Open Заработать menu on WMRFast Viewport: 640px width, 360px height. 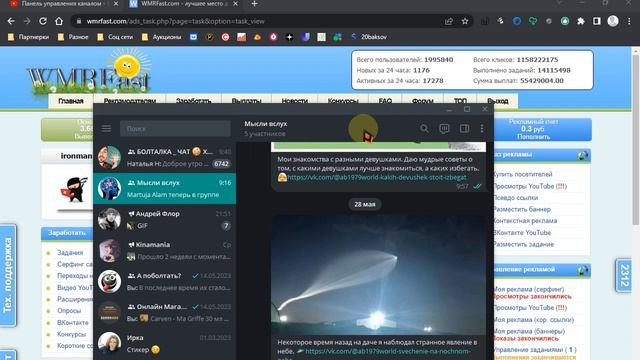point(193,101)
